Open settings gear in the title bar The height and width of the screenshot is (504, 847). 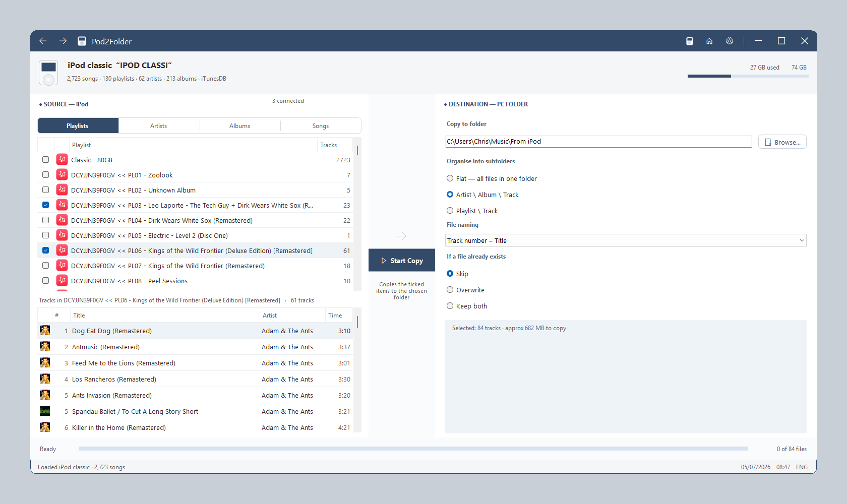pos(730,41)
